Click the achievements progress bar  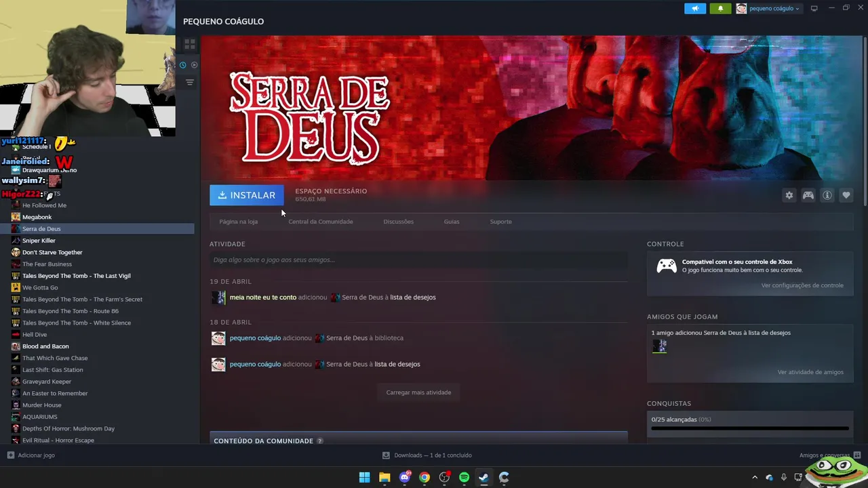(750, 428)
